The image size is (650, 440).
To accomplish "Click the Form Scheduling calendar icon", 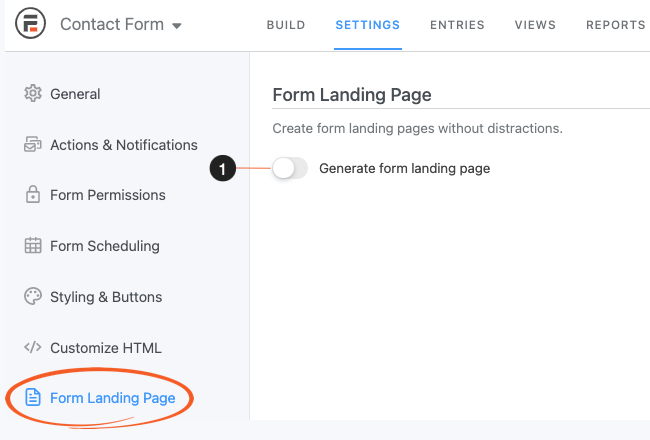I will (32, 246).
